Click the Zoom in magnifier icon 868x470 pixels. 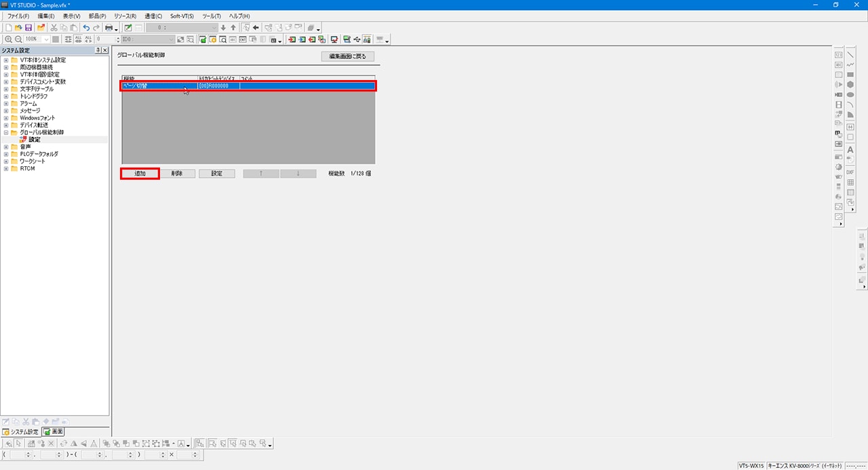[8, 39]
